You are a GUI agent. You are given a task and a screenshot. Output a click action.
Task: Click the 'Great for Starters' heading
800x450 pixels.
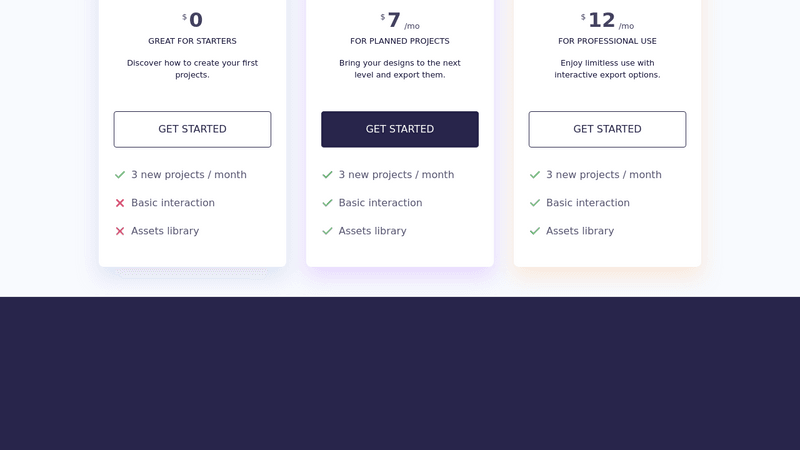tap(192, 41)
